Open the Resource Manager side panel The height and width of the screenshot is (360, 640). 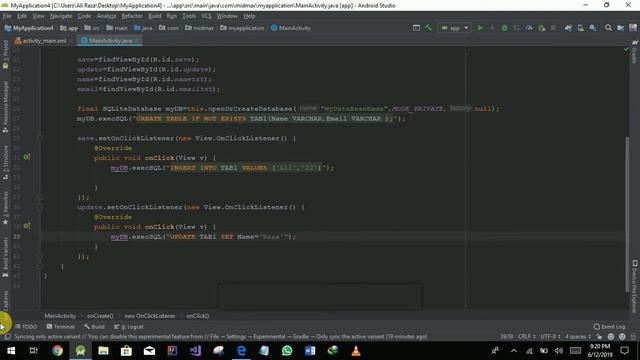[5, 107]
